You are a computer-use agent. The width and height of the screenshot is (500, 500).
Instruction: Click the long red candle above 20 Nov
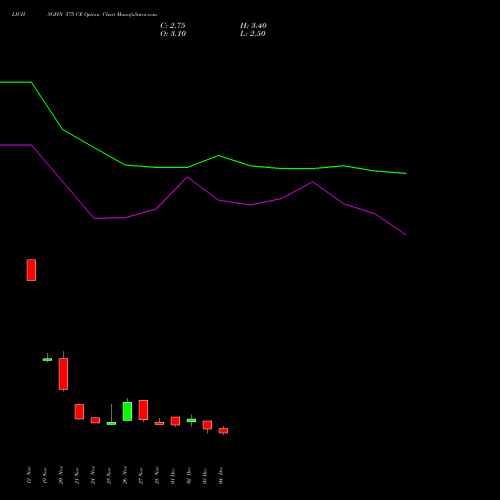[x=63, y=374]
